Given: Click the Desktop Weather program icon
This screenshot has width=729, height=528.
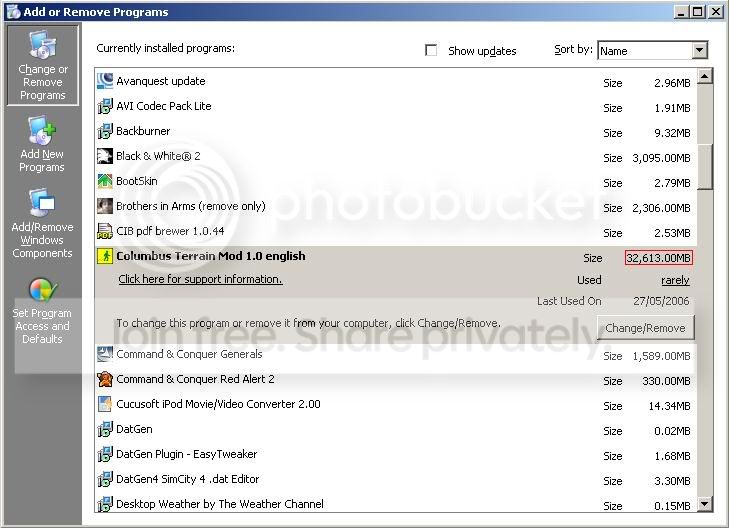Looking at the screenshot, I should (105, 504).
